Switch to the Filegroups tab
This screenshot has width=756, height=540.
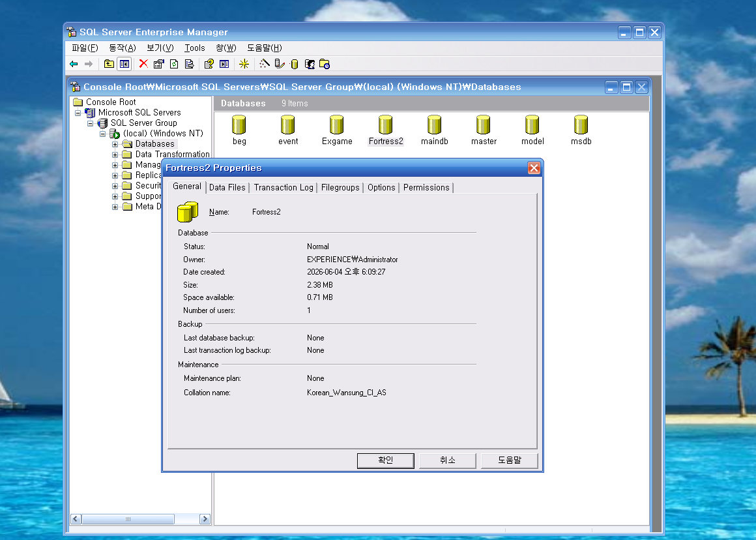pos(340,187)
